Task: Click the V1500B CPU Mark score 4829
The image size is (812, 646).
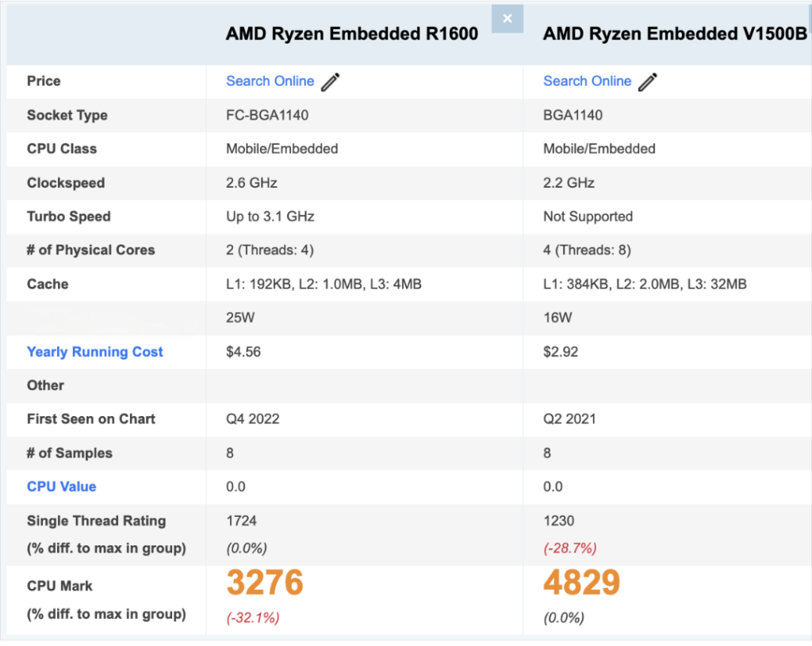Action: pyautogui.click(x=581, y=583)
